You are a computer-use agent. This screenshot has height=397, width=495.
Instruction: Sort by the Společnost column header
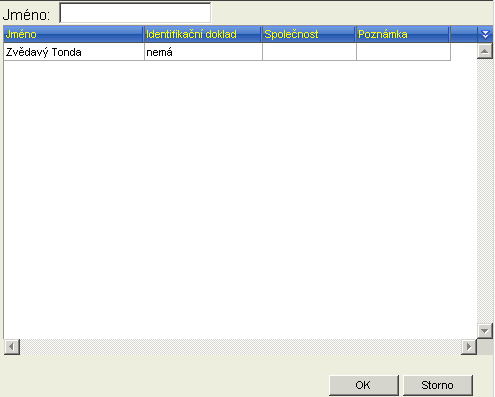click(x=309, y=34)
